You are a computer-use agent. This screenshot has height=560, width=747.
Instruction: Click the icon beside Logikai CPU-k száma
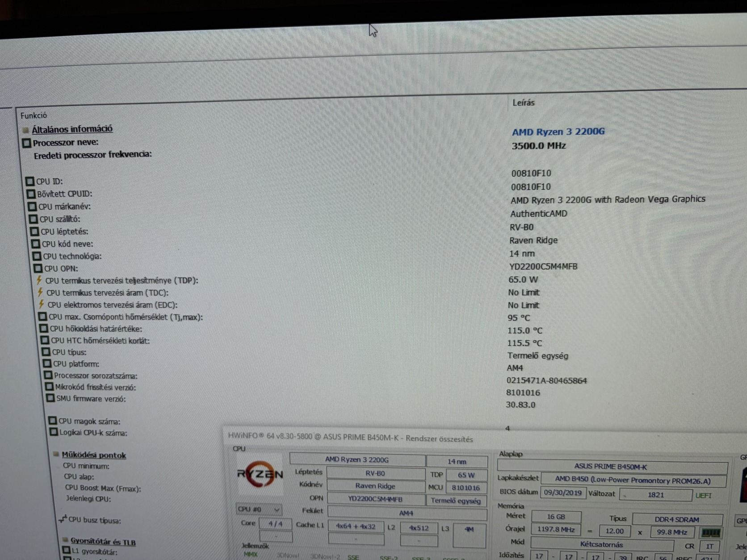click(x=54, y=432)
